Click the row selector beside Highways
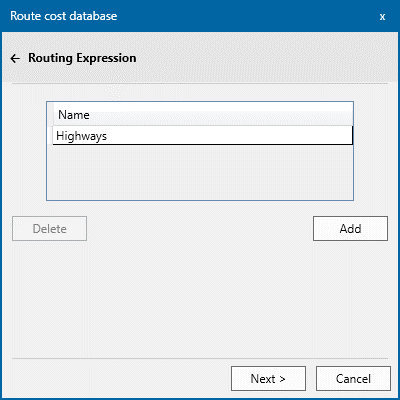 50,136
